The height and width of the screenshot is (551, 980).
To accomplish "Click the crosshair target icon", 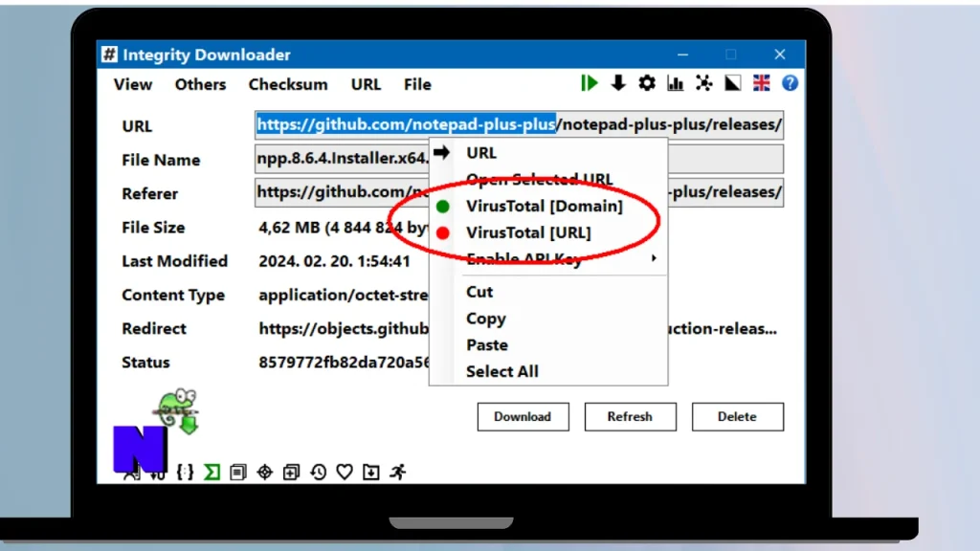I will [x=265, y=472].
